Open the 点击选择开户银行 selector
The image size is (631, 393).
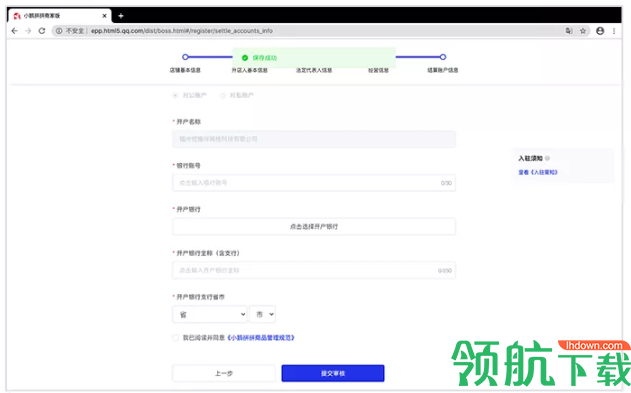[314, 226]
